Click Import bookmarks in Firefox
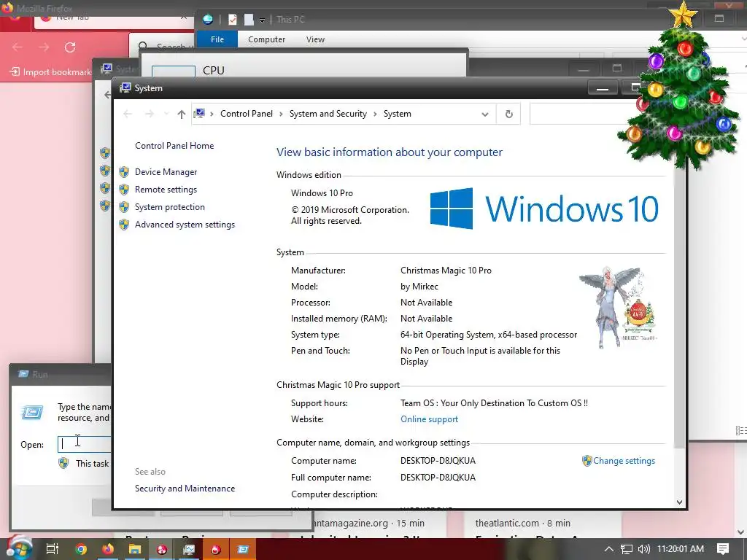Image resolution: width=747 pixels, height=560 pixels. [x=51, y=72]
